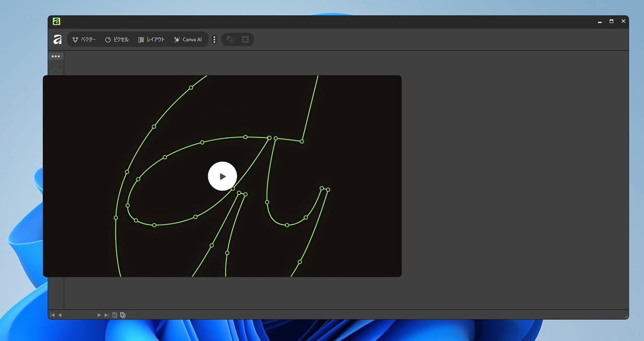
Task: Click the green app icon in title bar
Action: [57, 21]
